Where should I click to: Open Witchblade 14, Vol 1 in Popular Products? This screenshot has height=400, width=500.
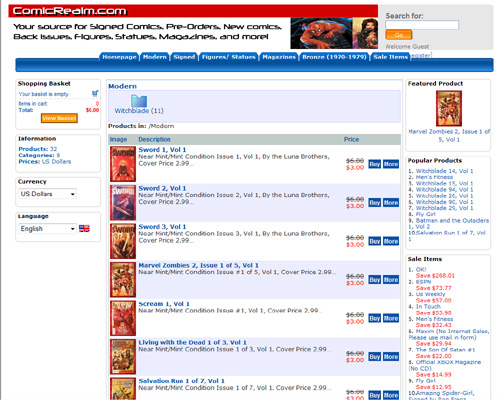pyautogui.click(x=444, y=171)
